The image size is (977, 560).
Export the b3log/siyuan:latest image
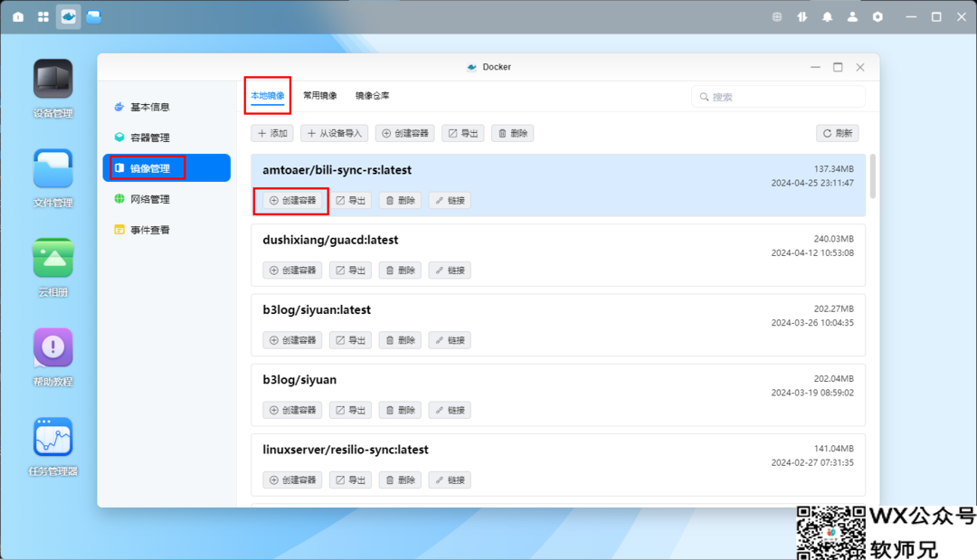(x=350, y=340)
